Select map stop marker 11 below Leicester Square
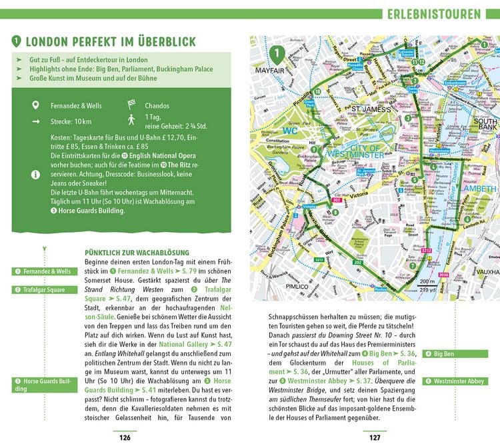Screen dimensions: 500x448 click(x=415, y=62)
